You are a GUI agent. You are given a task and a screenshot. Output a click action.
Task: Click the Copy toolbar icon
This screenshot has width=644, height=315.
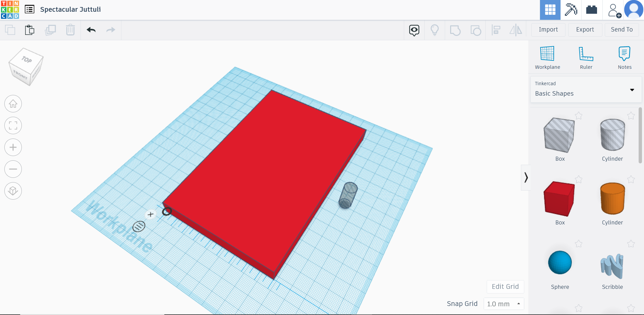(x=10, y=30)
